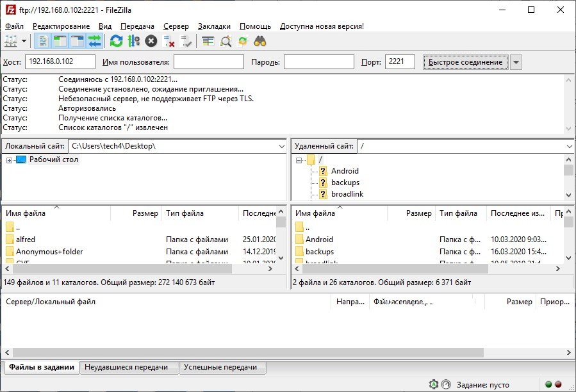Screen dimensions: 576x392
Task: Select Android folder in remote file list
Action: [319, 239]
